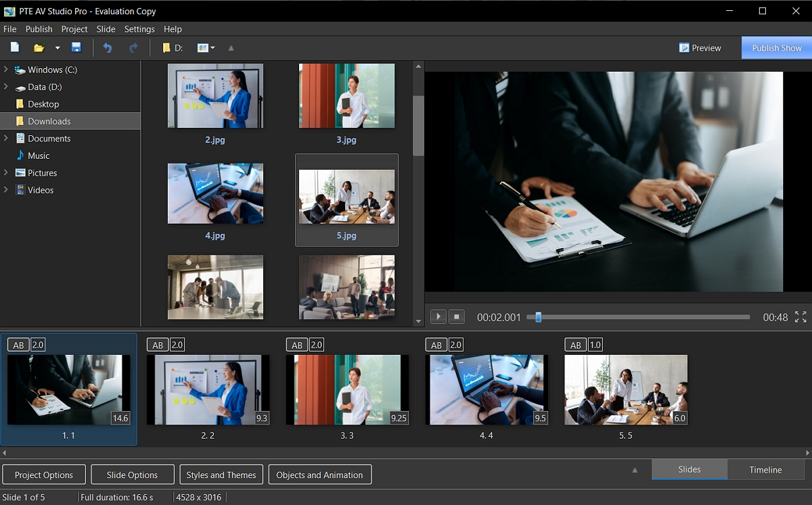Click the 9.3 duration badge on slide 2
Viewport: 812px width, 505px height.
point(262,418)
